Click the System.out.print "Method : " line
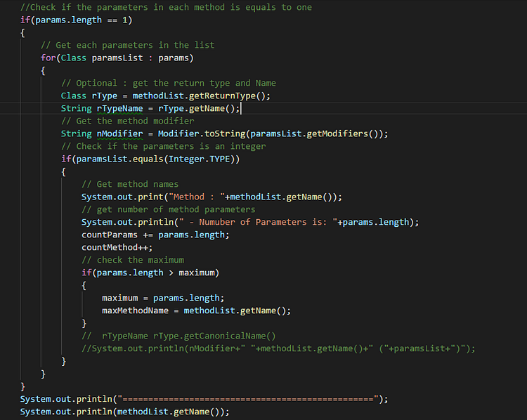527x420 pixels. 212,197
